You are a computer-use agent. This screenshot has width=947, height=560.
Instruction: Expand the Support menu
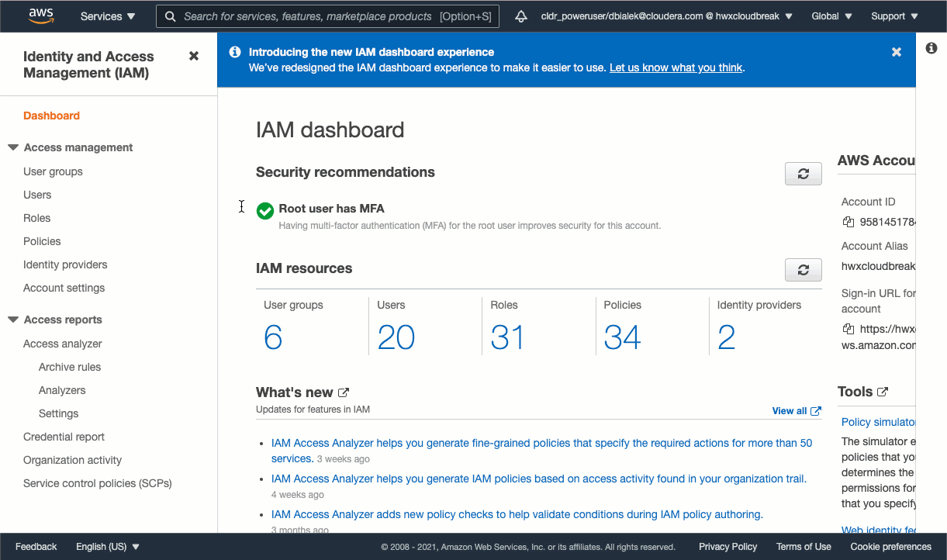(x=894, y=16)
